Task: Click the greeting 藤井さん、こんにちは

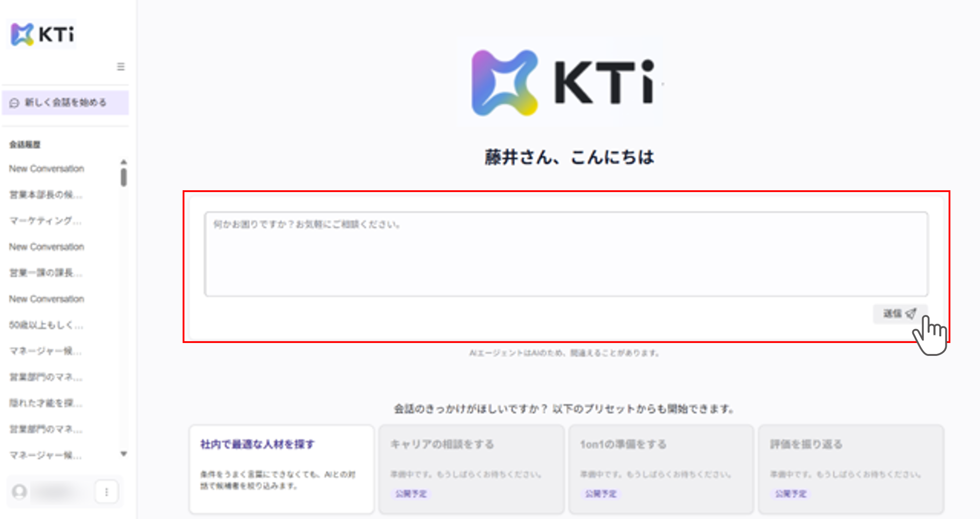Action: [569, 157]
